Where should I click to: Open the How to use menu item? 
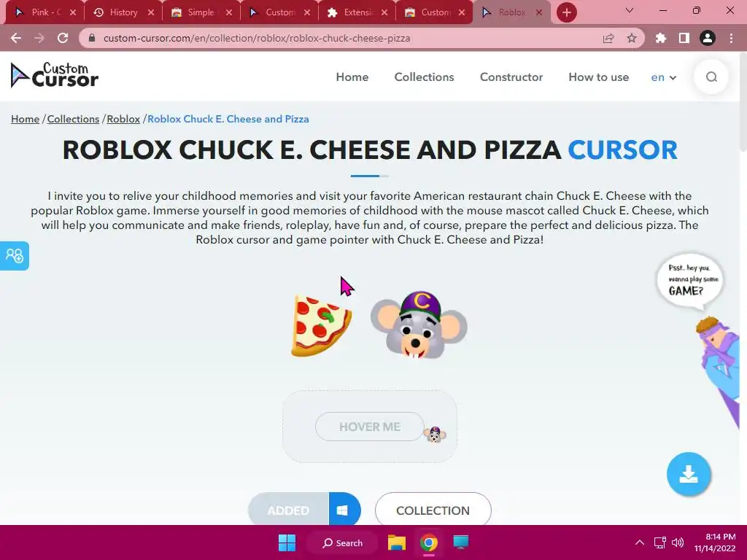click(x=598, y=77)
